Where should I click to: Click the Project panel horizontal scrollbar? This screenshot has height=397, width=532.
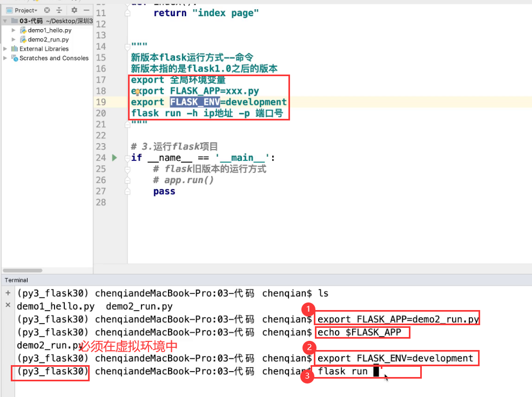pyautogui.click(x=22, y=271)
